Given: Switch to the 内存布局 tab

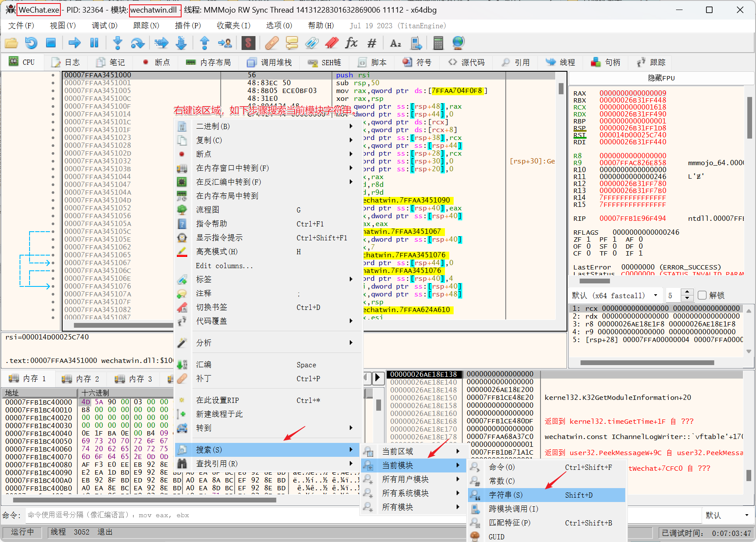Looking at the screenshot, I should tap(209, 63).
